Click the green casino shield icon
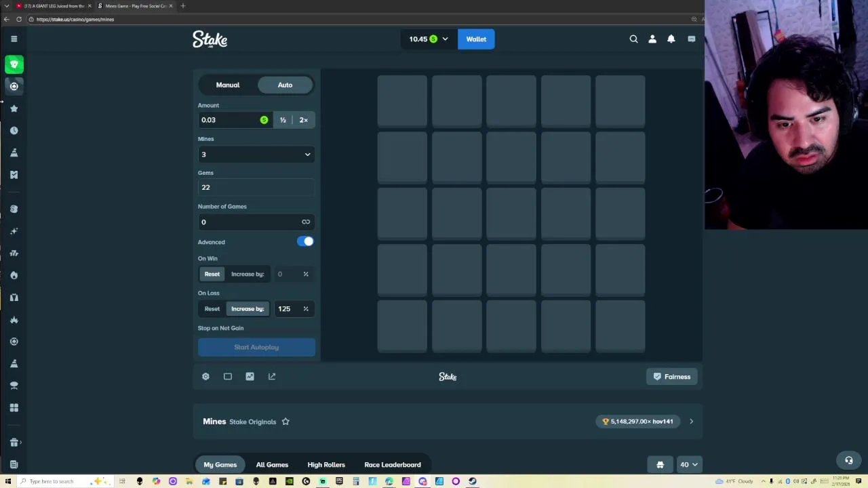This screenshot has width=868, height=488. 14,64
